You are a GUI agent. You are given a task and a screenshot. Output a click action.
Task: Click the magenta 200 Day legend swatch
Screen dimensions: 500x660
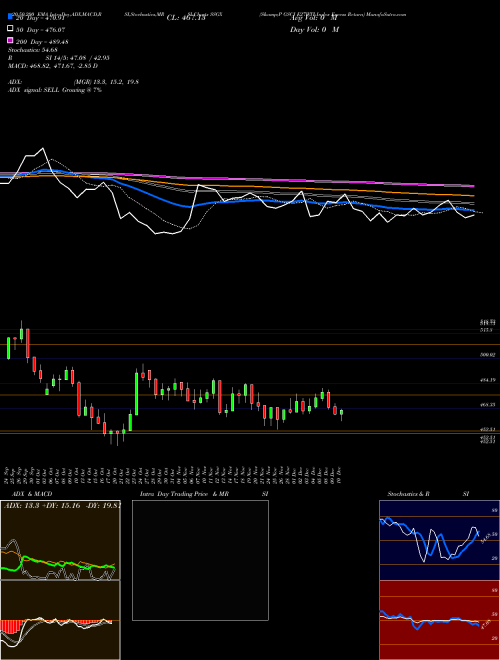(10, 41)
